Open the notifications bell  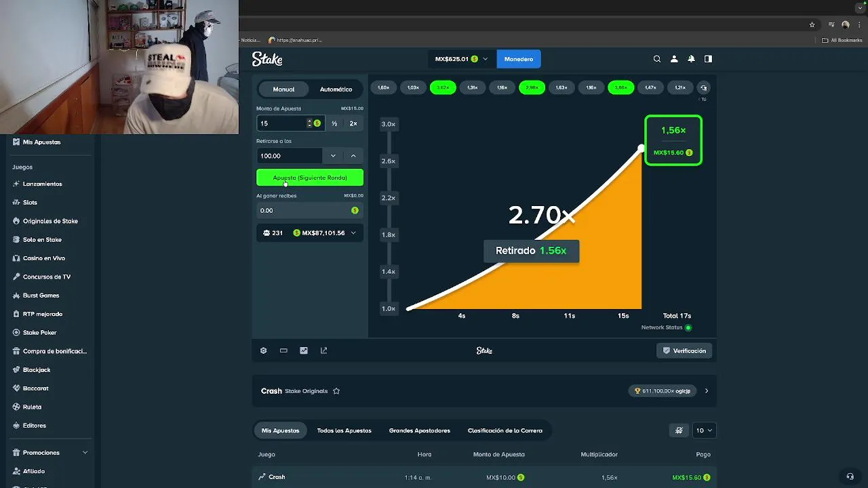click(691, 59)
